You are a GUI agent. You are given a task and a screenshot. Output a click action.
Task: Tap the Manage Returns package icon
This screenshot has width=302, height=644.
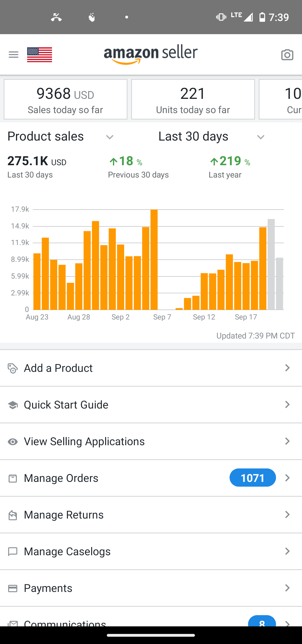click(x=13, y=515)
